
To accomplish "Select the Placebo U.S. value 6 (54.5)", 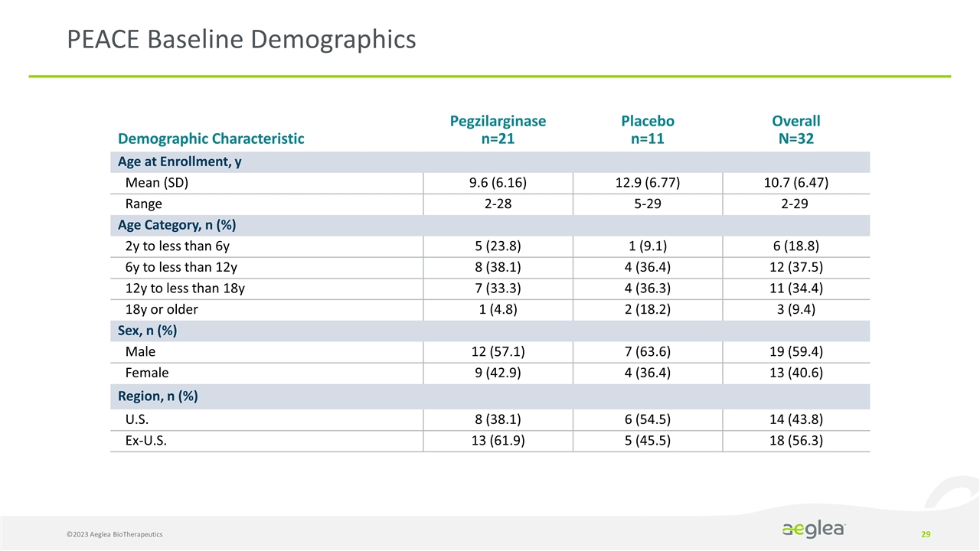I will click(x=647, y=419).
